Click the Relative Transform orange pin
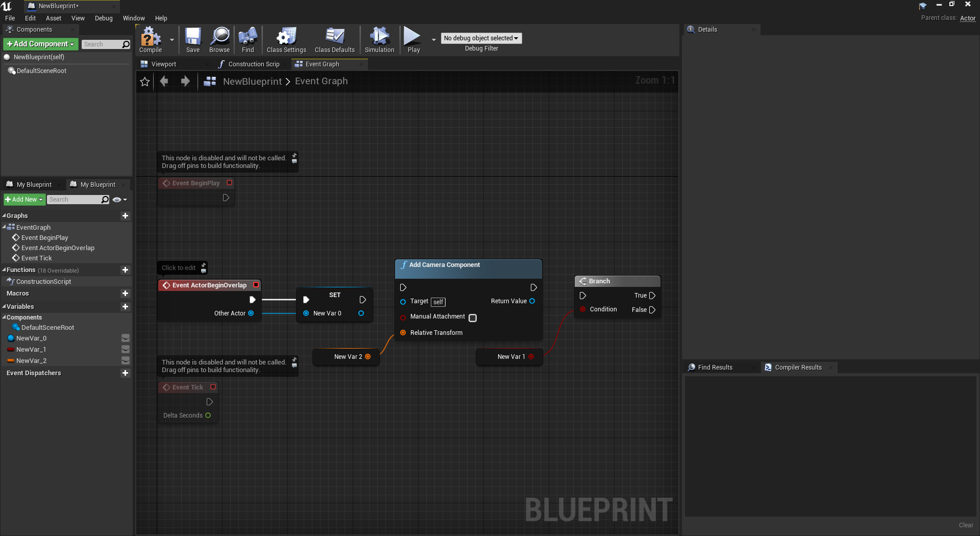The height and width of the screenshot is (536, 980). [403, 333]
